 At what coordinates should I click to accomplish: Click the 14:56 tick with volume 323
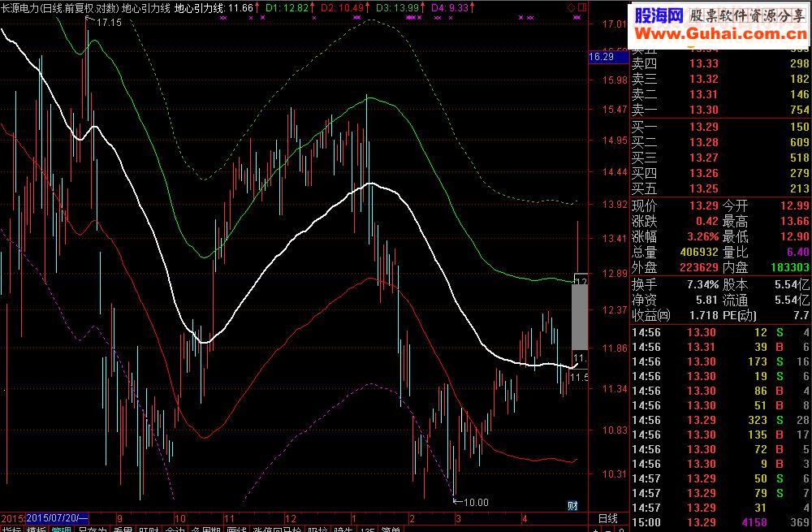pyautogui.click(x=720, y=420)
